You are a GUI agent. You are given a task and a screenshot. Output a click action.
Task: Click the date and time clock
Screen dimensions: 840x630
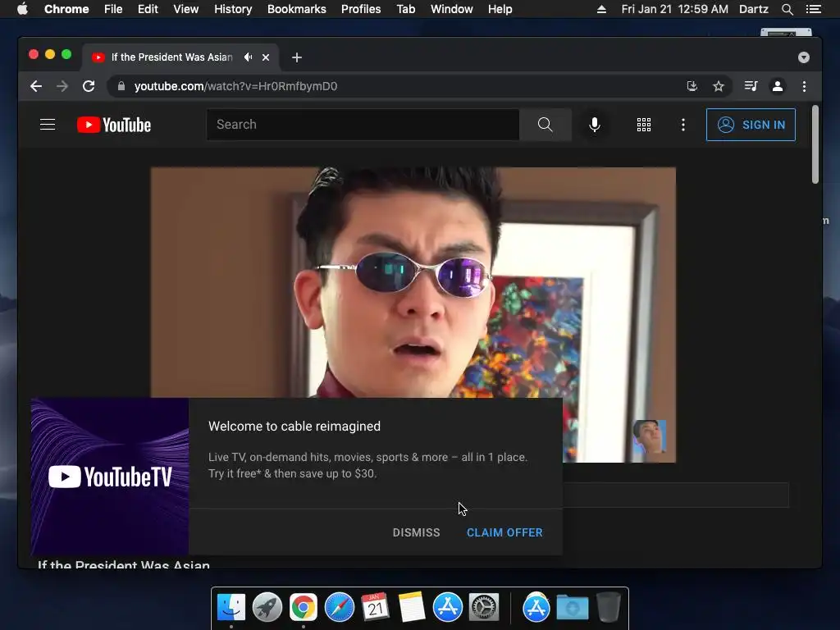675,9
